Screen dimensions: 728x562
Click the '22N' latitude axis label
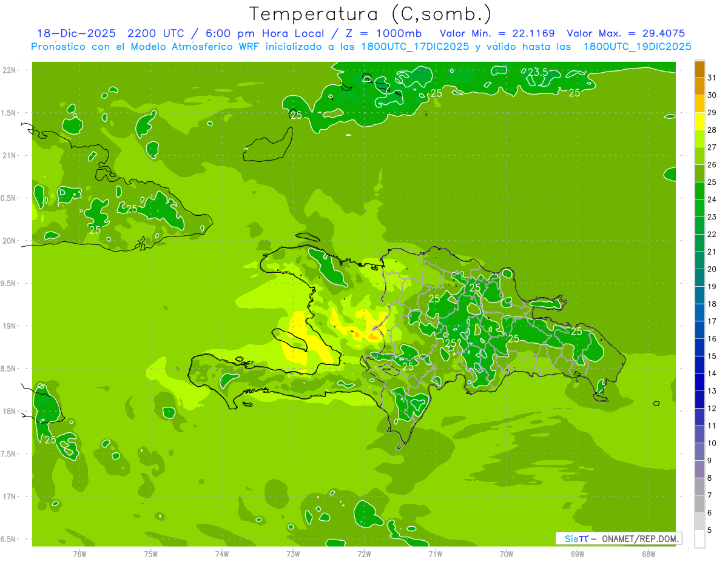(x=10, y=70)
